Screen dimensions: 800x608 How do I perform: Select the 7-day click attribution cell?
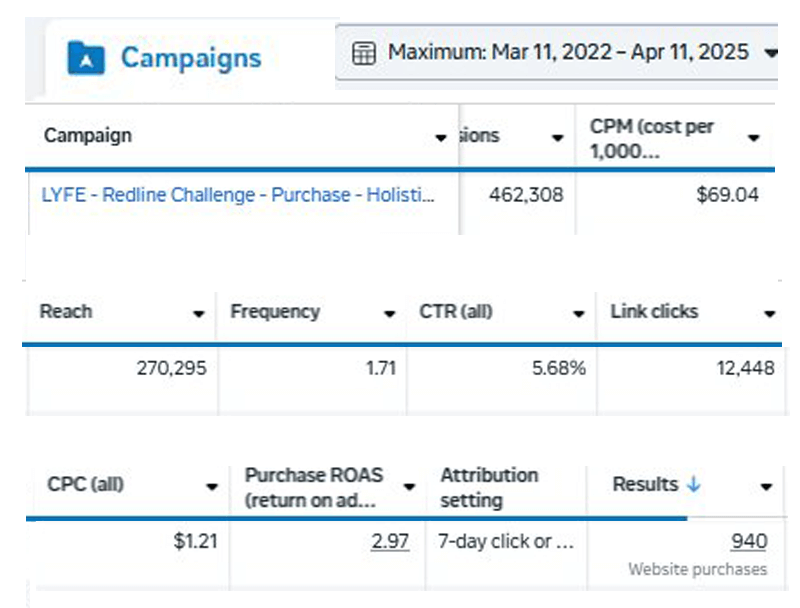click(506, 542)
